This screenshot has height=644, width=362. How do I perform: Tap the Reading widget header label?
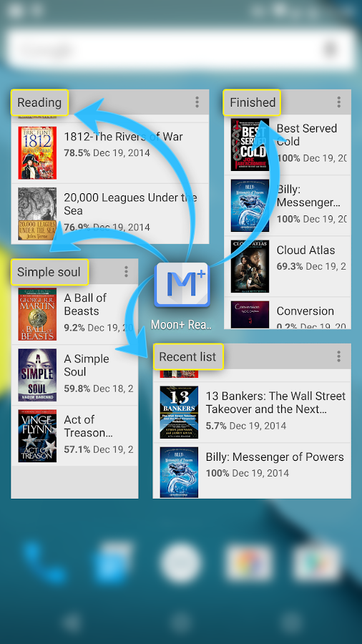tap(39, 102)
